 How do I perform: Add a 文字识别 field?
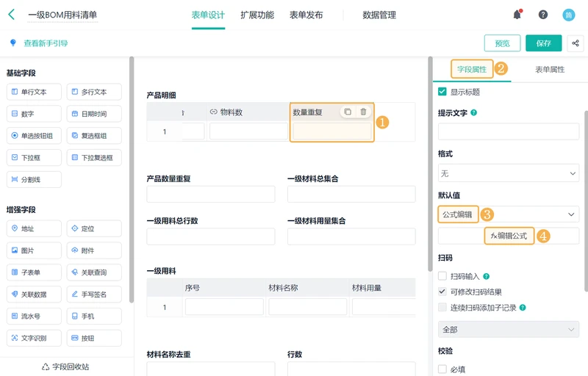click(x=34, y=338)
